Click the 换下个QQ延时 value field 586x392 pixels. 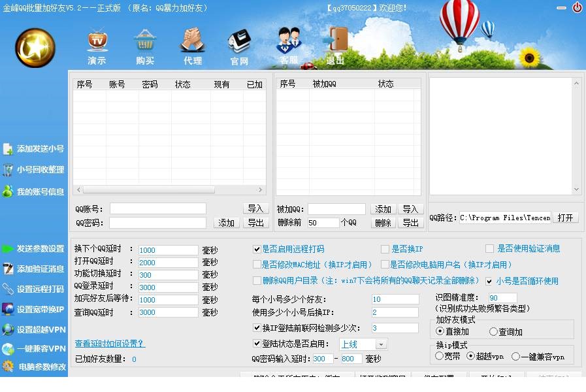(168, 250)
